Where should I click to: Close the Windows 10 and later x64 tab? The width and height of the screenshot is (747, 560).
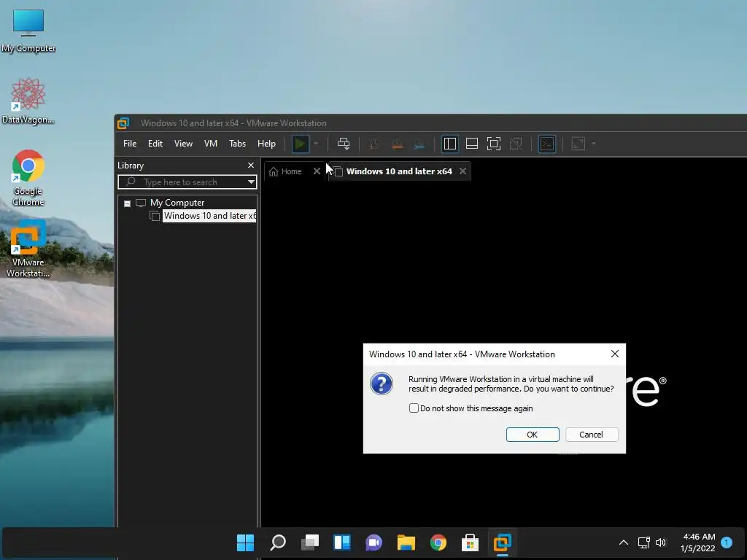point(462,171)
